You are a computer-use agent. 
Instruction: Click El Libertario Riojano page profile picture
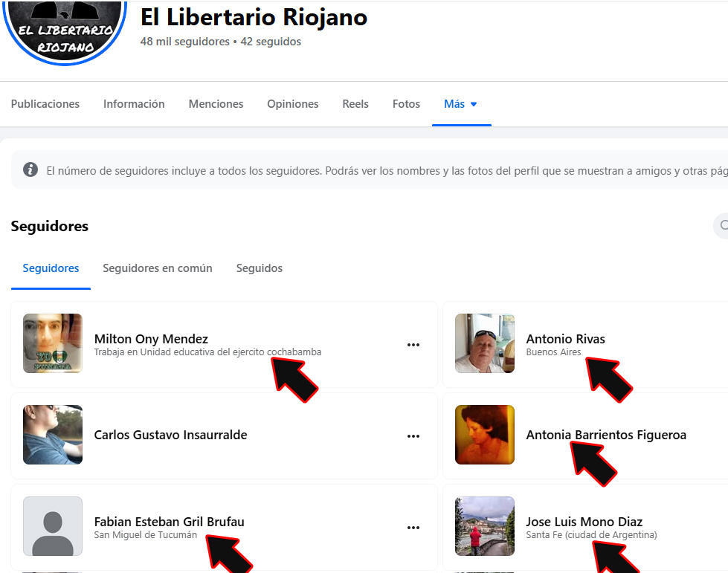point(65,30)
